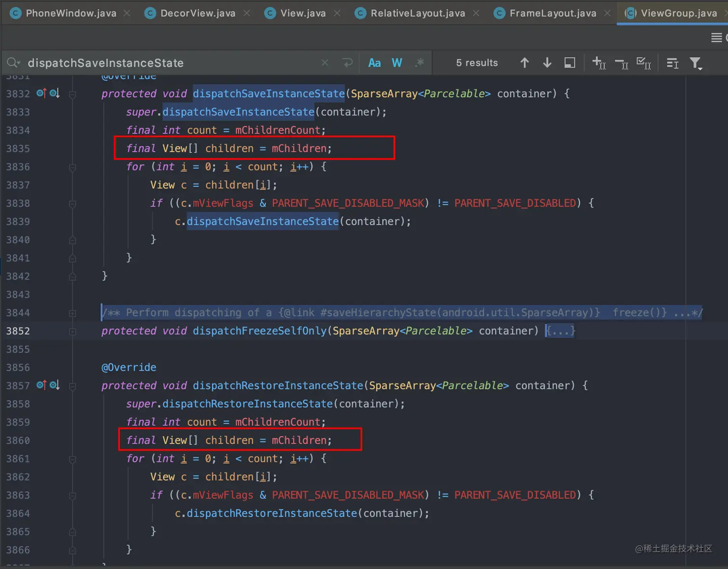The width and height of the screenshot is (728, 569).
Task: Click @Override annotation on line 3856
Action: (x=129, y=367)
